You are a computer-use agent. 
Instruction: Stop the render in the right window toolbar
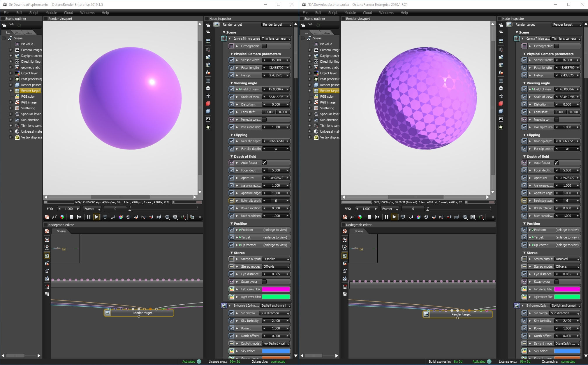pyautogui.click(x=369, y=217)
